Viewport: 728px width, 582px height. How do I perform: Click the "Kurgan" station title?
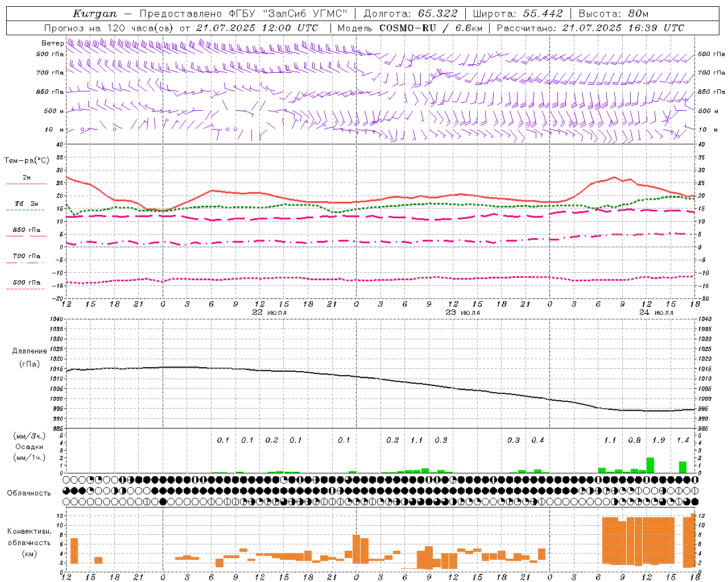(x=94, y=14)
